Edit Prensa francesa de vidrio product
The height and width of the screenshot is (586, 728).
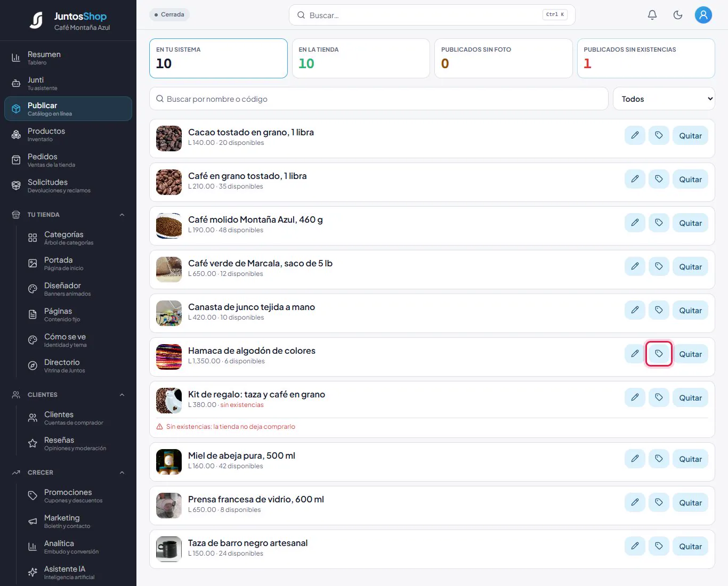pos(635,502)
